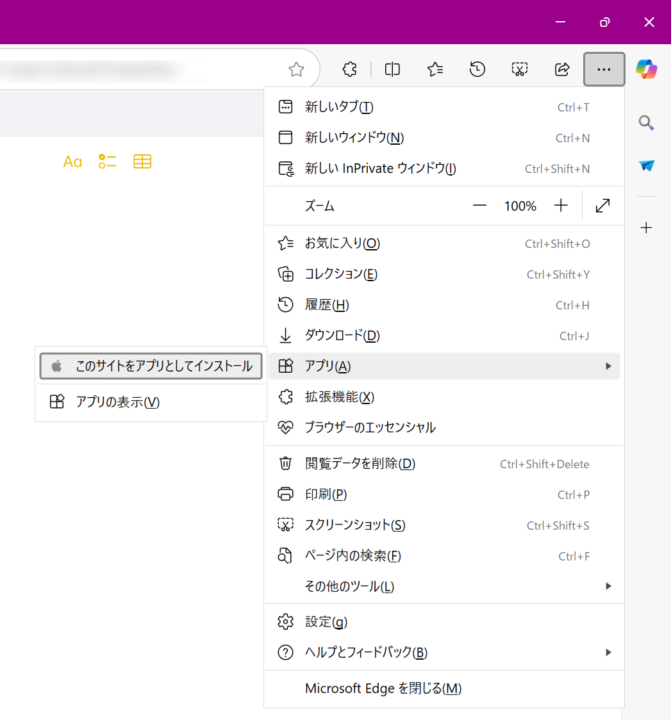
Task: Click the Aa text format icon
Action: [x=73, y=162]
